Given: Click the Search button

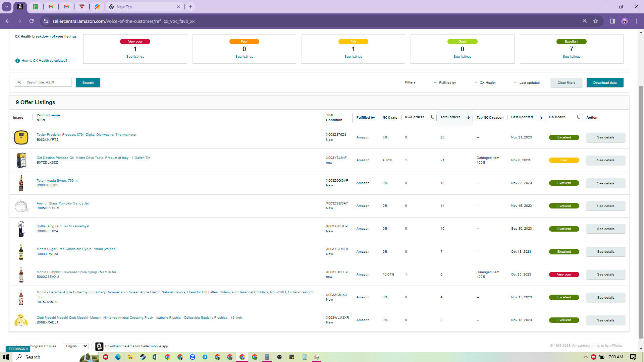Looking at the screenshot, I should pyautogui.click(x=88, y=82).
